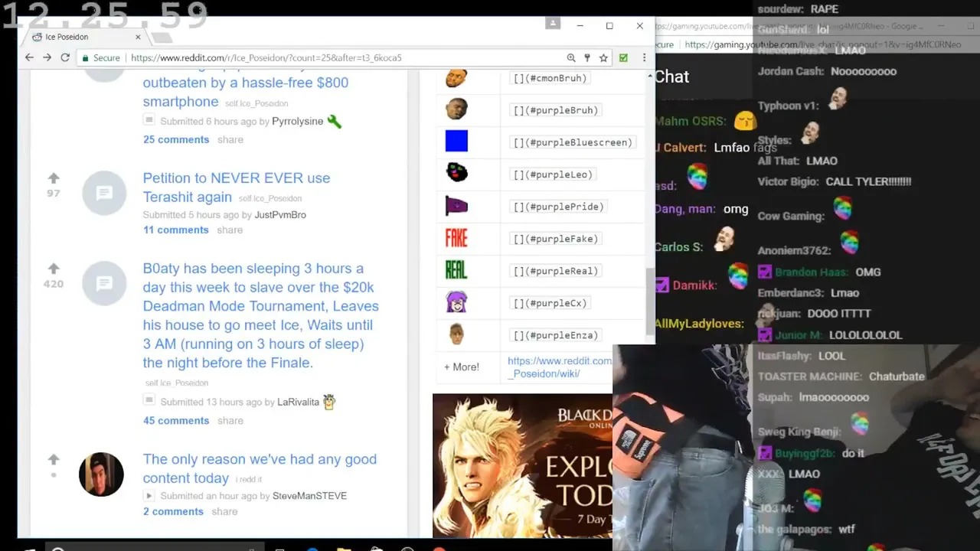Share the B0aty post
This screenshot has height=551, width=980.
tap(230, 420)
